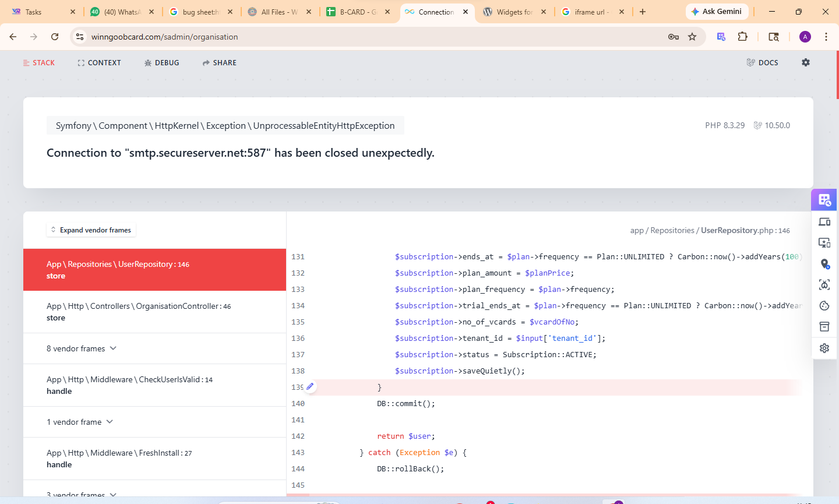839x504 pixels.
Task: Open Chrome three-dot menu
Action: tap(826, 37)
